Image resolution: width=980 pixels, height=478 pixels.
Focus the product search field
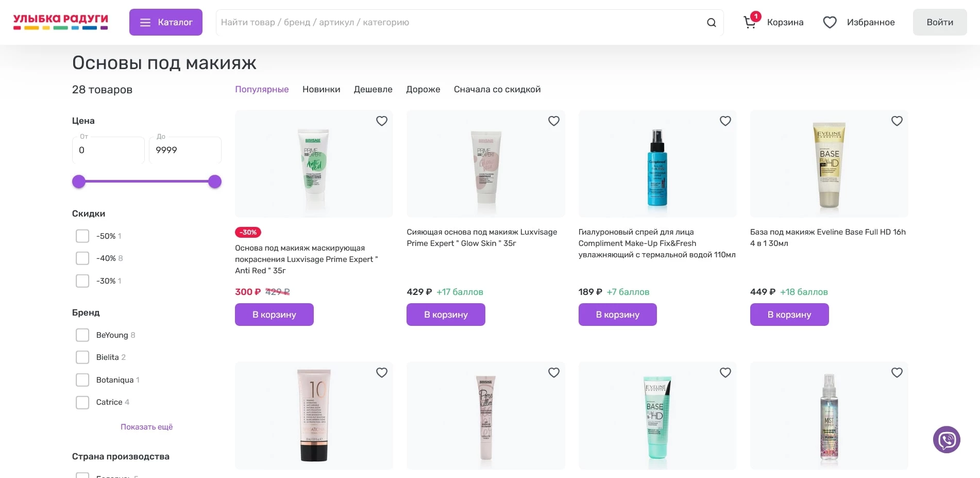coord(459,23)
